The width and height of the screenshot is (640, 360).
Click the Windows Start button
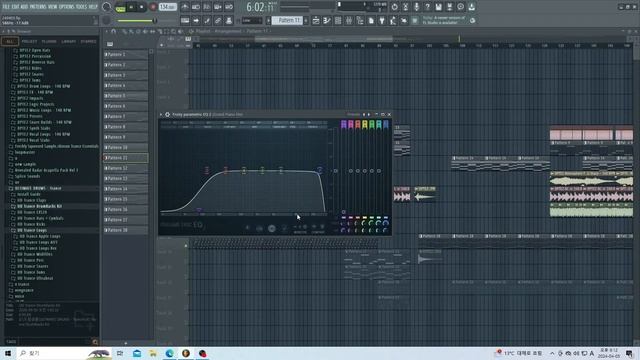pyautogui.click(x=8, y=353)
